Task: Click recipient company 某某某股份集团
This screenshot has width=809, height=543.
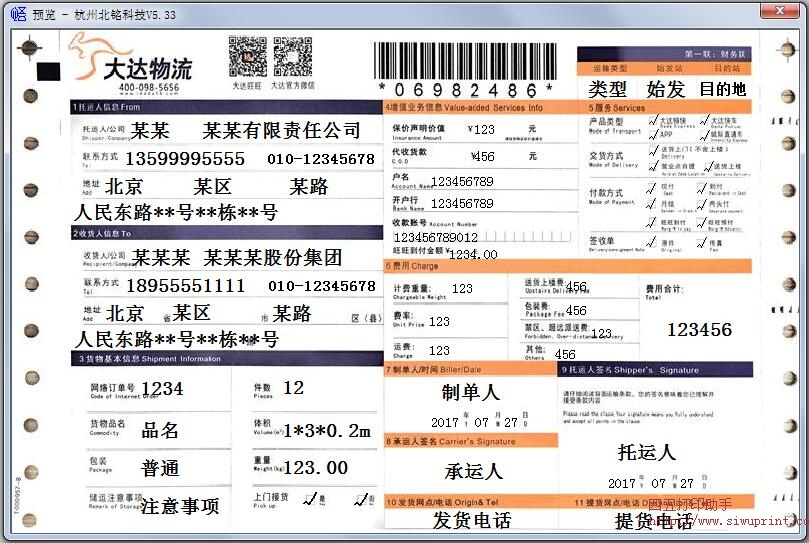Action: pyautogui.click(x=273, y=258)
